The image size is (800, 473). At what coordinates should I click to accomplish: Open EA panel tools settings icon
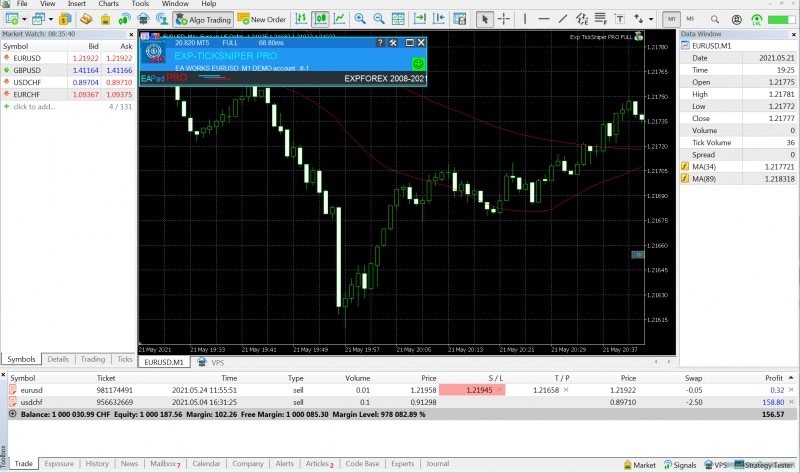[x=393, y=42]
